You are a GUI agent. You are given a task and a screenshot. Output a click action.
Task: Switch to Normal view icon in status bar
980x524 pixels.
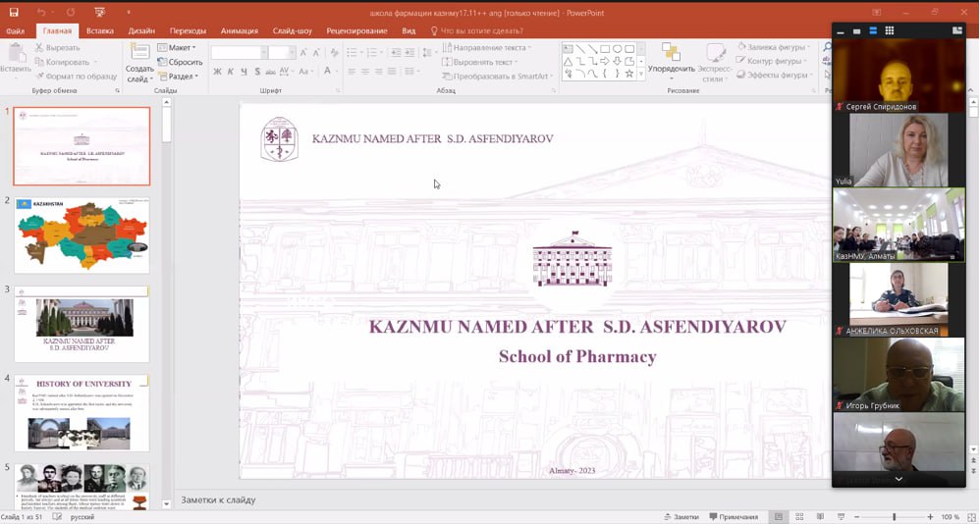pyautogui.click(x=778, y=517)
